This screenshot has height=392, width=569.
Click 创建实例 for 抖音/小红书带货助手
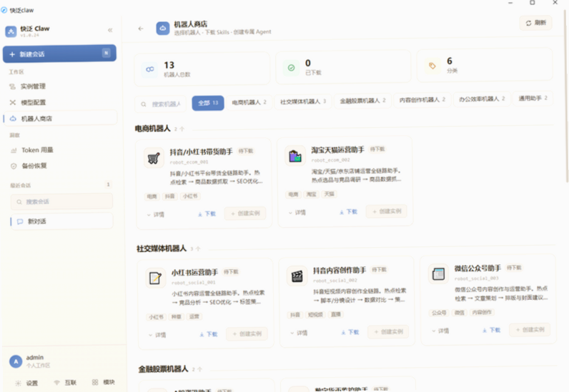coord(245,213)
